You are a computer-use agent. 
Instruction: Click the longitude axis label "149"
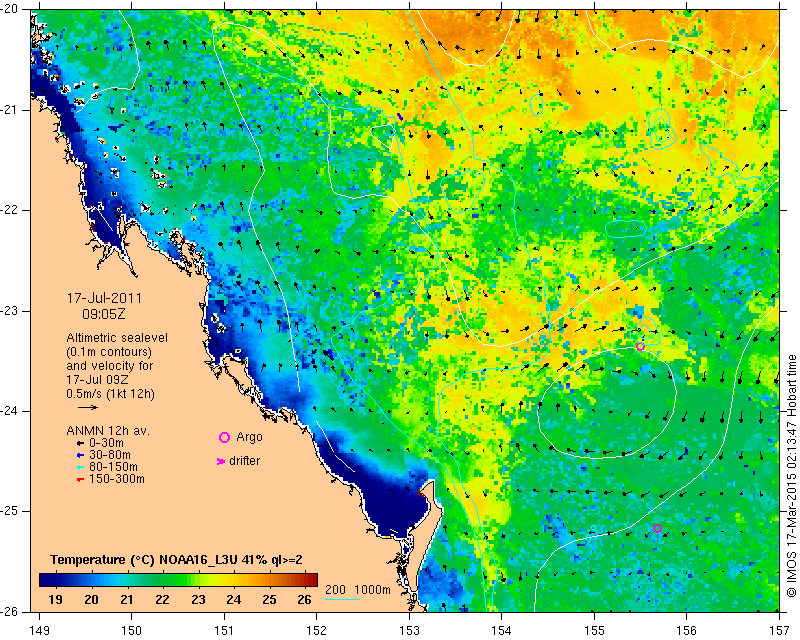(x=39, y=631)
